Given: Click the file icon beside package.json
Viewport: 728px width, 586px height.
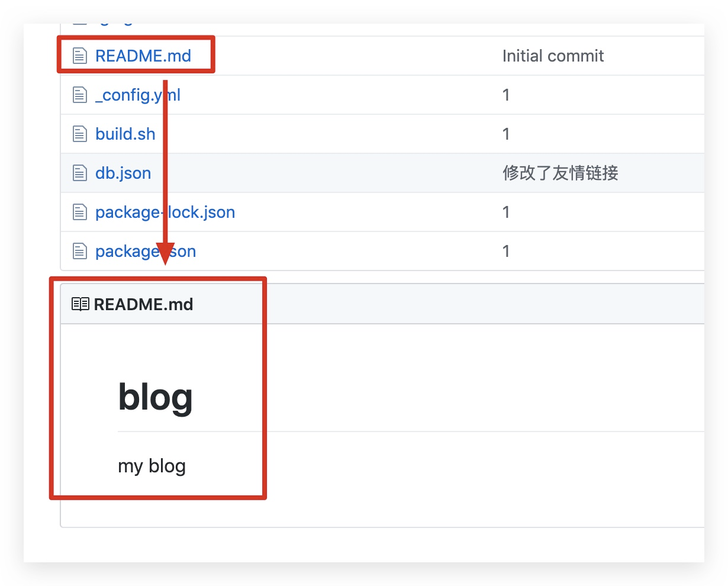Looking at the screenshot, I should click(x=79, y=251).
